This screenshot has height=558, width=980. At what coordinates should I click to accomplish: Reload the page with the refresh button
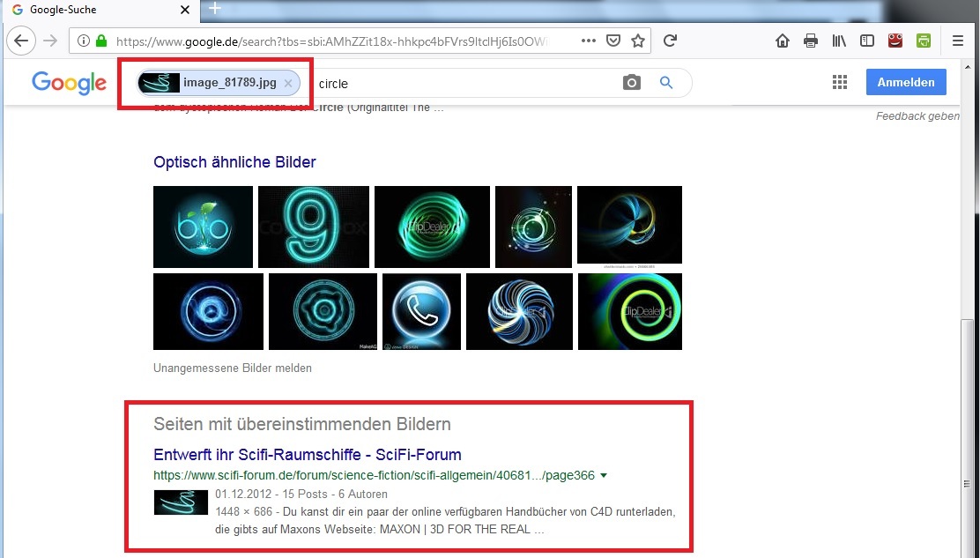(670, 41)
